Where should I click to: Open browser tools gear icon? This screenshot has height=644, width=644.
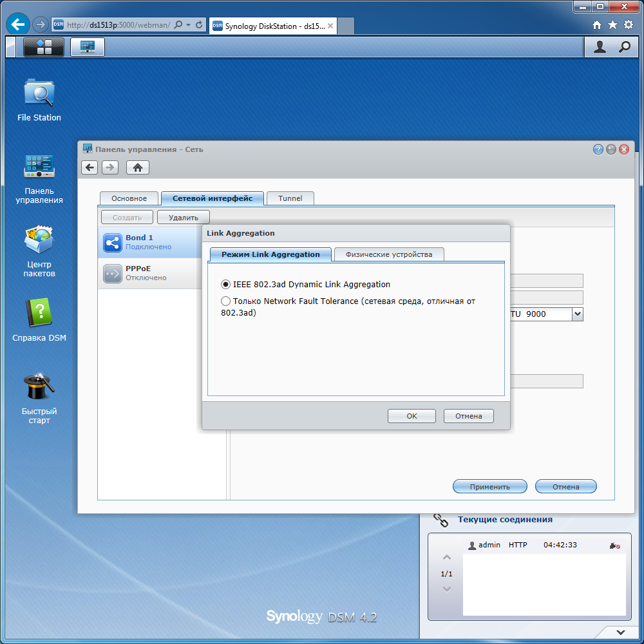pyautogui.click(x=629, y=24)
